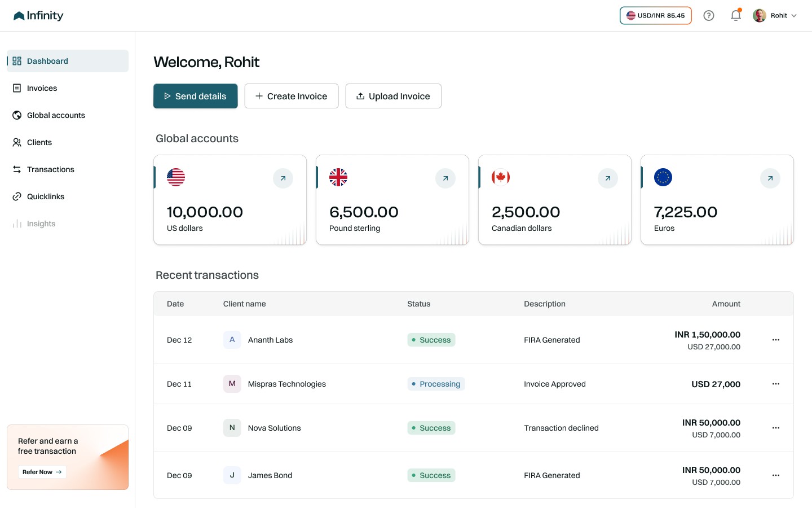Click Refer Now in the referral banner
The height and width of the screenshot is (508, 812).
click(42, 471)
